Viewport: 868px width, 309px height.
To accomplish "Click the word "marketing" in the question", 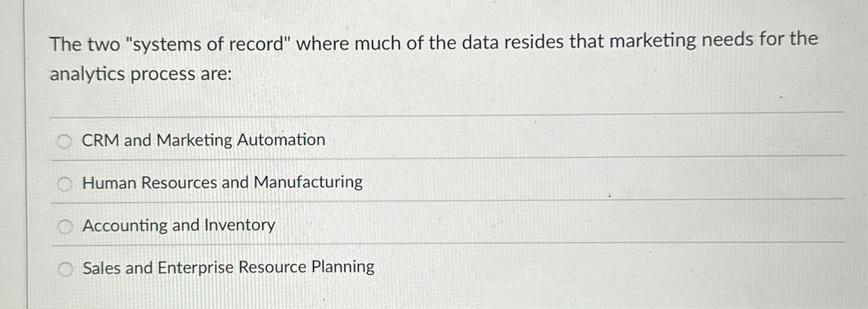I will [x=653, y=41].
